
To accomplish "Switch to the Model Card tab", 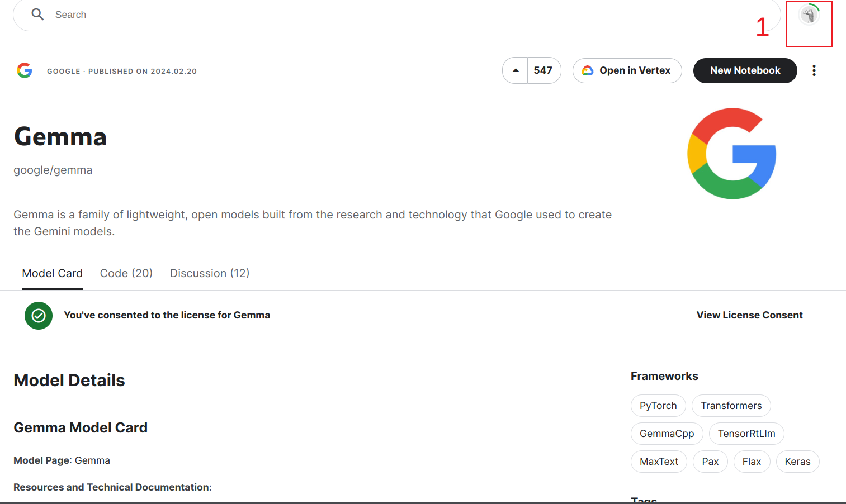I will (x=53, y=273).
